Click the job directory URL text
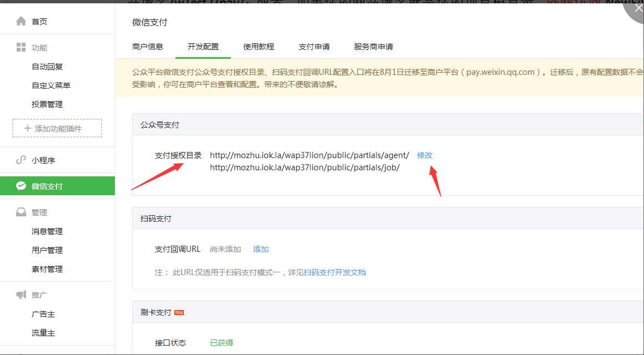644x355 pixels. click(305, 168)
